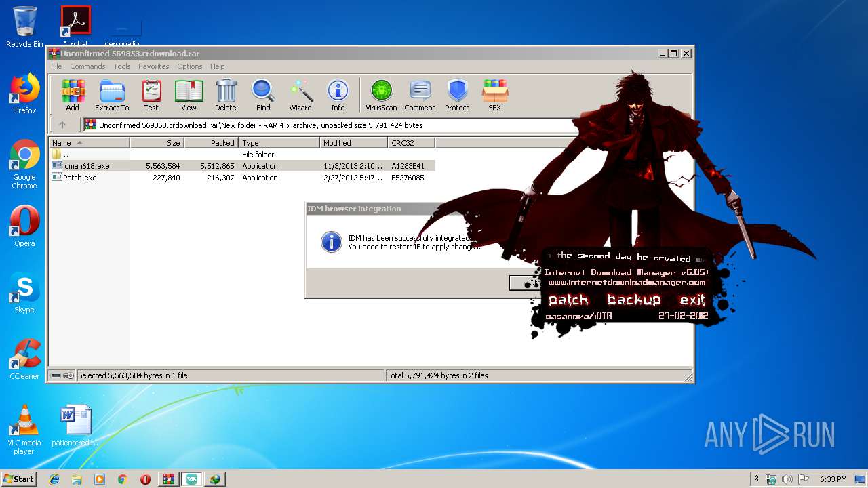The width and height of the screenshot is (868, 488).
Task: Open the View toolbar tool
Action: click(x=189, y=96)
